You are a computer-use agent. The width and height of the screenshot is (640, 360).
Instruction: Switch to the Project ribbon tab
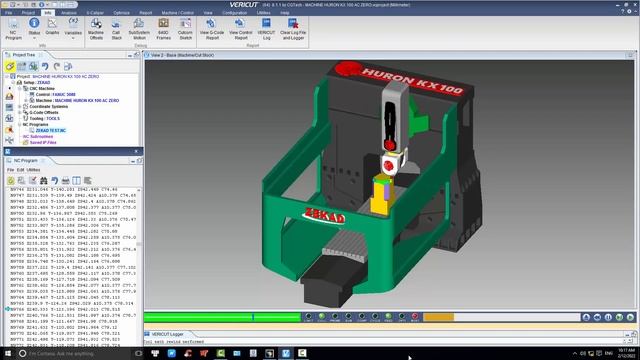point(28,13)
